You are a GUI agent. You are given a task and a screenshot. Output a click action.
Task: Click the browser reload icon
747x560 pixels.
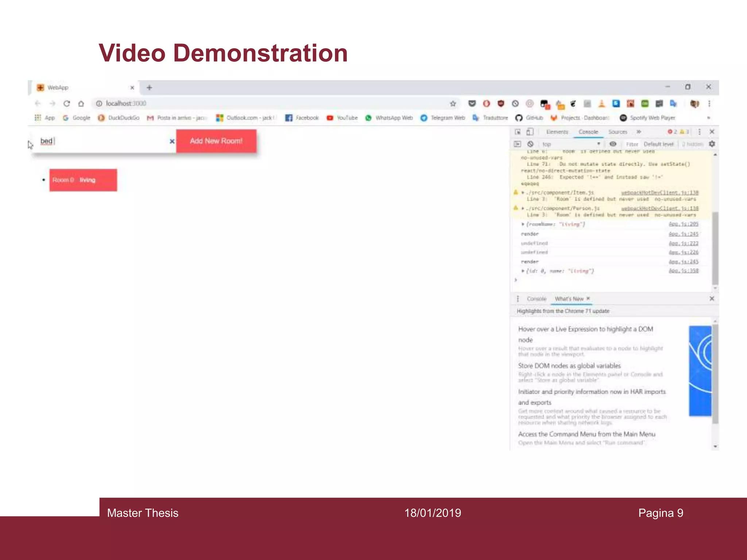pyautogui.click(x=66, y=104)
